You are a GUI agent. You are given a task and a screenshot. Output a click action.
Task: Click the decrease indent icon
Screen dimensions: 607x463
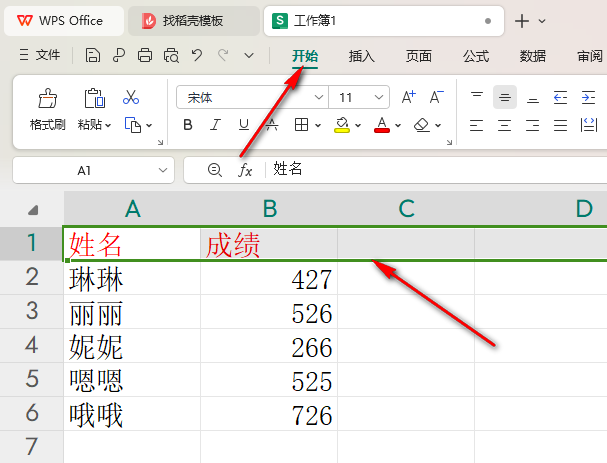tap(560, 97)
